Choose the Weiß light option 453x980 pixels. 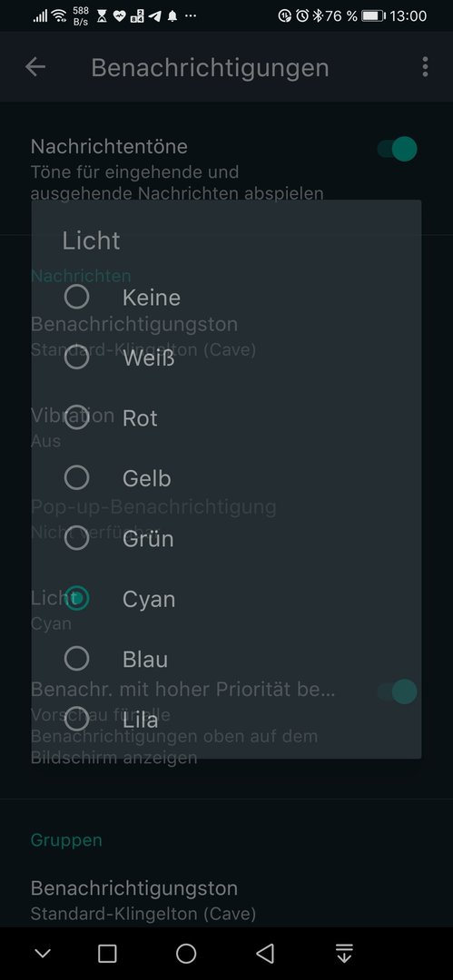(x=77, y=358)
